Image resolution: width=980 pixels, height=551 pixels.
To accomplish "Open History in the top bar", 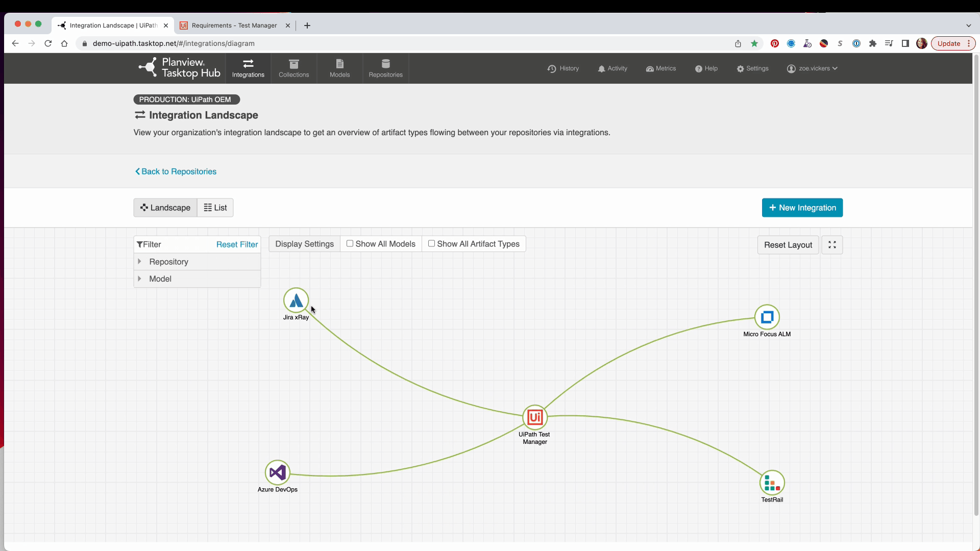I will 563,68.
